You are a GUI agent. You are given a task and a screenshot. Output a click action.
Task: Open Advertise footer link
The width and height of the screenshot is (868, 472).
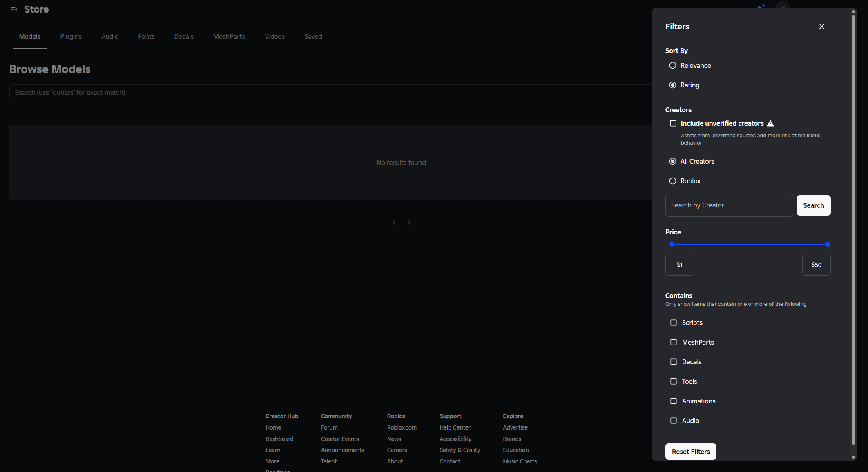[x=515, y=427]
